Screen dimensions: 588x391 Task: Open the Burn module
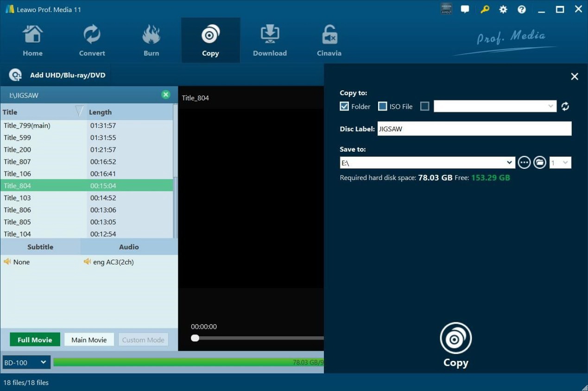point(151,40)
